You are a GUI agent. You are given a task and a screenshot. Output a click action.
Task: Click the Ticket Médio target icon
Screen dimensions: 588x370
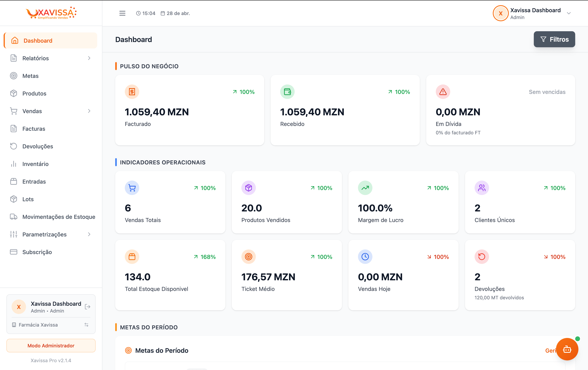point(249,257)
